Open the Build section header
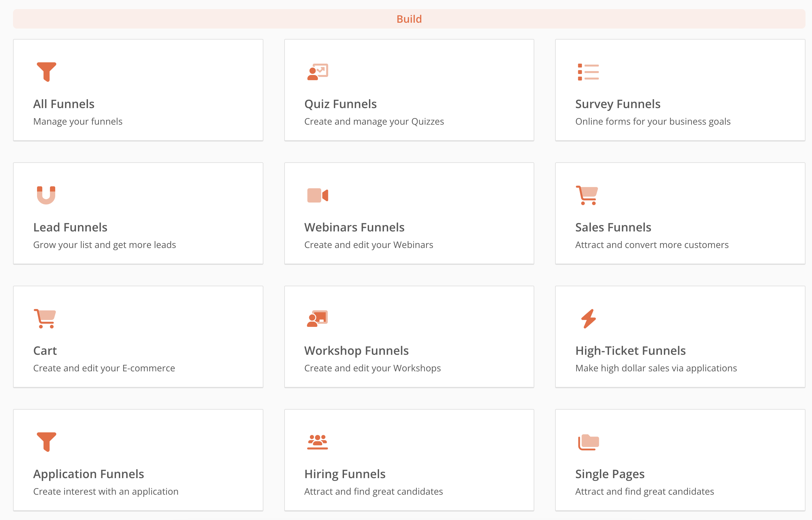812x520 pixels. [409, 19]
